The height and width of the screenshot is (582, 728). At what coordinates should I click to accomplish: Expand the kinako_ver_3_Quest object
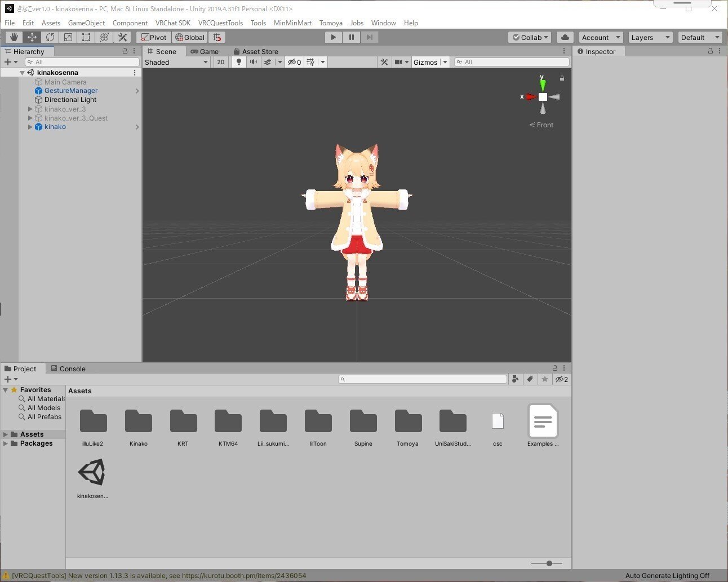tap(30, 118)
